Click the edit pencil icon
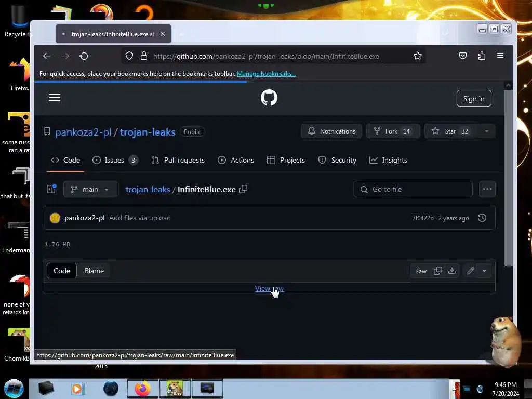The image size is (532, 399). click(x=471, y=271)
